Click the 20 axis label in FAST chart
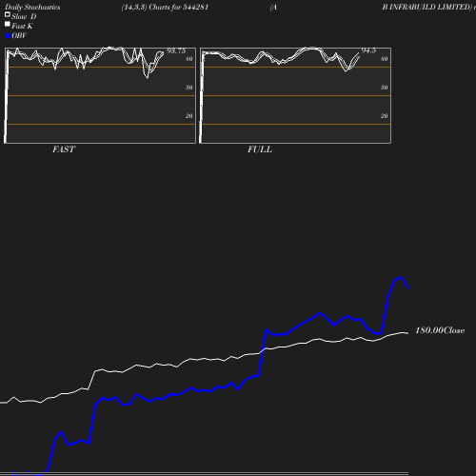The width and height of the screenshot is (476, 476). click(x=189, y=116)
